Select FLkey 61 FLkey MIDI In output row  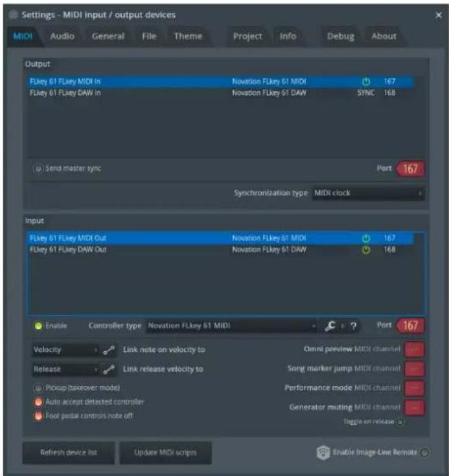(220, 82)
